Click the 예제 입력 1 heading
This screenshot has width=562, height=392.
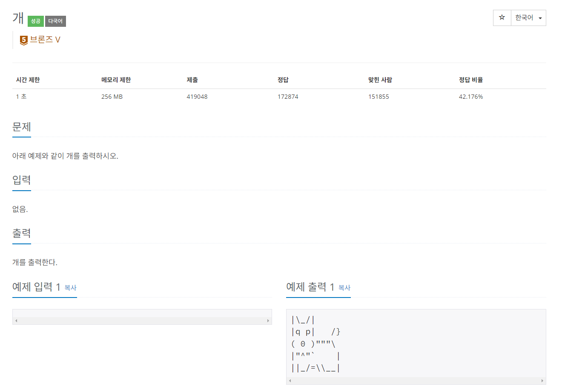(x=39, y=287)
